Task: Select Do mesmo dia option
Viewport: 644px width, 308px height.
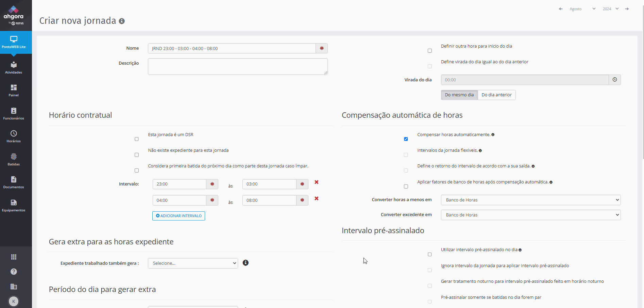Action: (x=459, y=95)
